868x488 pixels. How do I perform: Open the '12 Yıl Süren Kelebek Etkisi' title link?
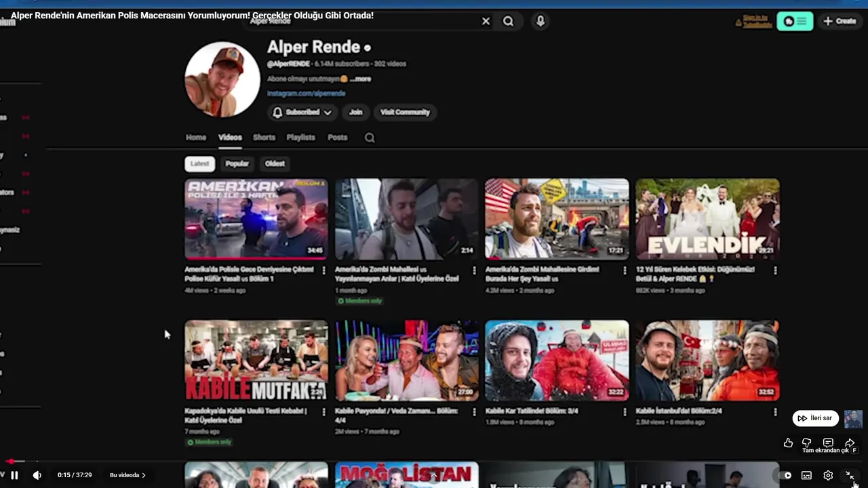point(695,274)
